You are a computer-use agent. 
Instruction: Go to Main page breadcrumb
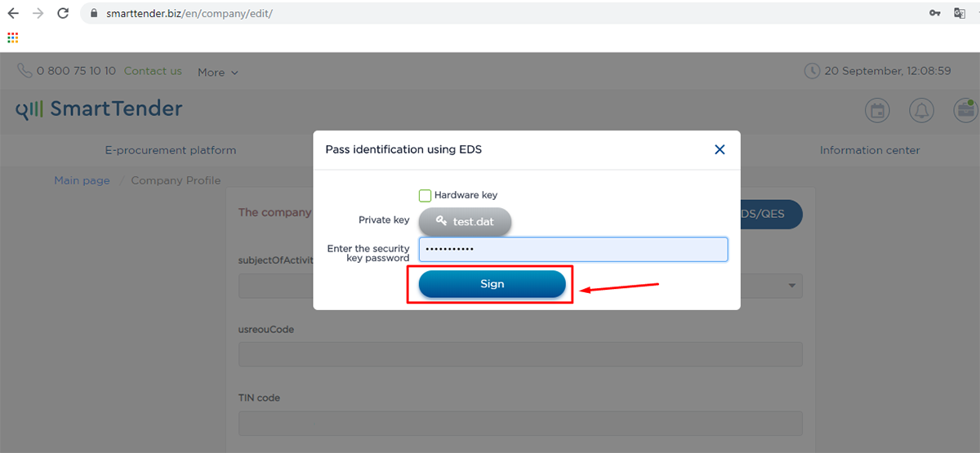click(x=82, y=180)
